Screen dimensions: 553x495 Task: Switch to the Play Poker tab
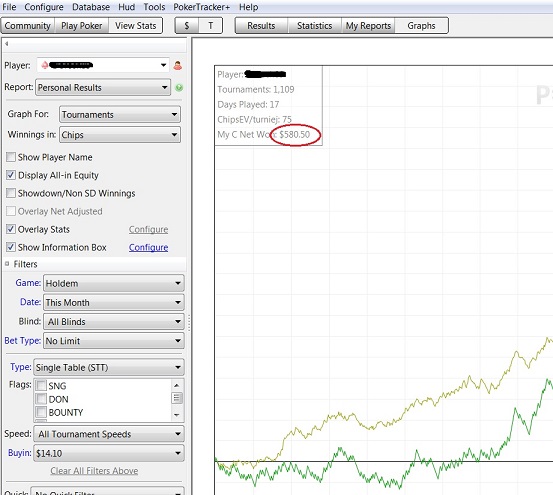[81, 26]
